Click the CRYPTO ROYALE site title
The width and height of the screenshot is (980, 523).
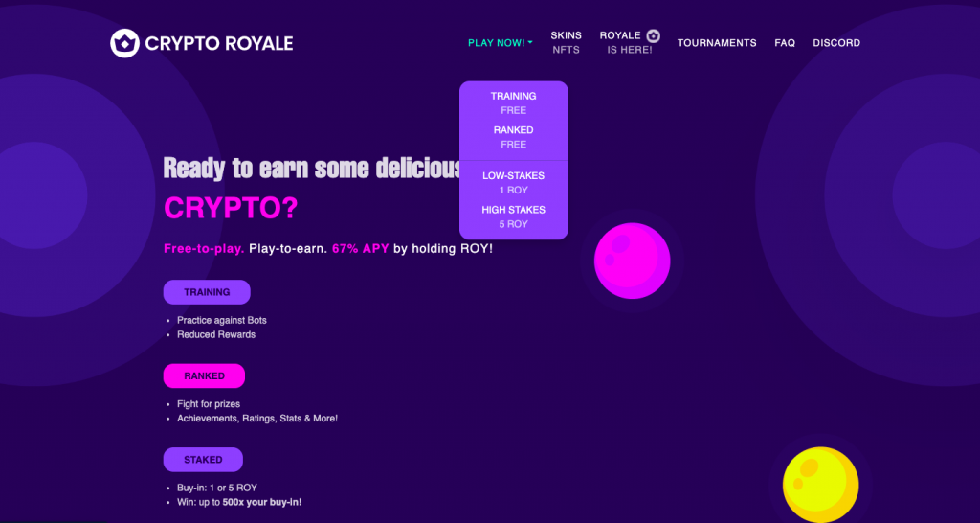(219, 43)
